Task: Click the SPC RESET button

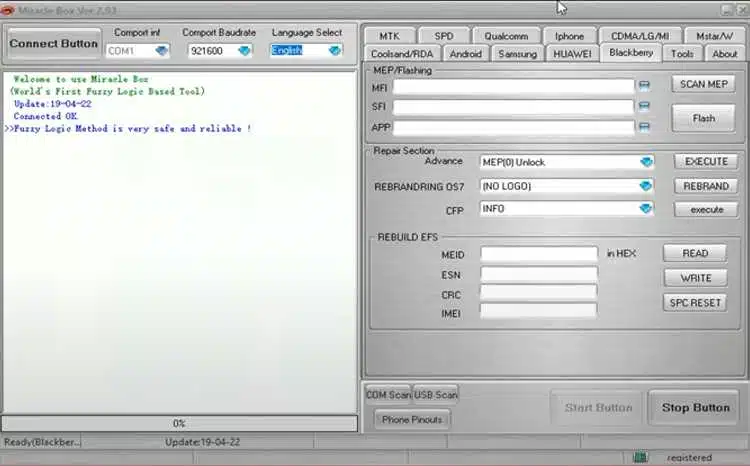Action: point(695,302)
